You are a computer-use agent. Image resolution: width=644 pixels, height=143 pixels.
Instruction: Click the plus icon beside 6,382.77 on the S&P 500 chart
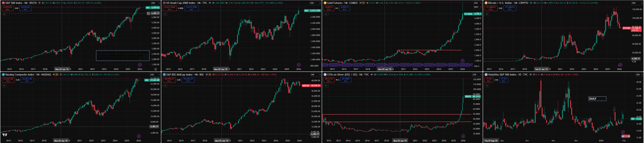(148, 13)
